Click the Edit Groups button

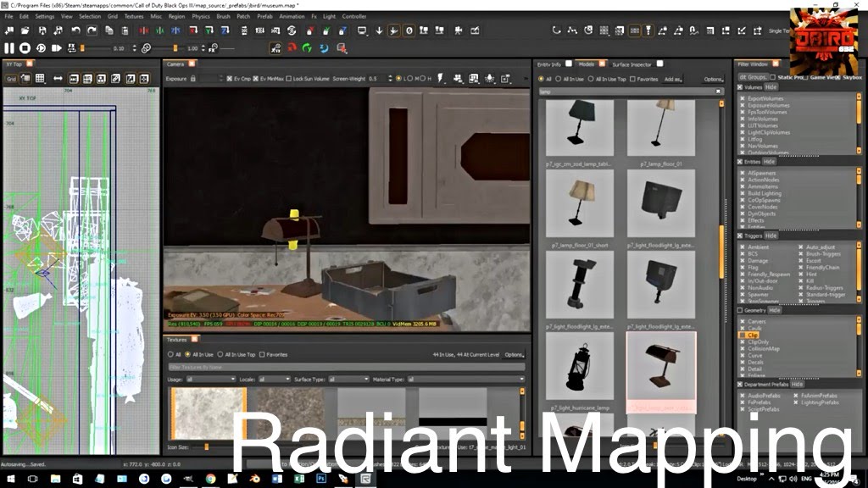pos(753,77)
